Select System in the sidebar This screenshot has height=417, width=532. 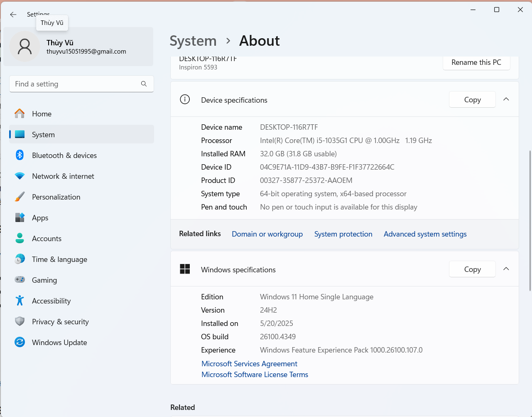(43, 134)
